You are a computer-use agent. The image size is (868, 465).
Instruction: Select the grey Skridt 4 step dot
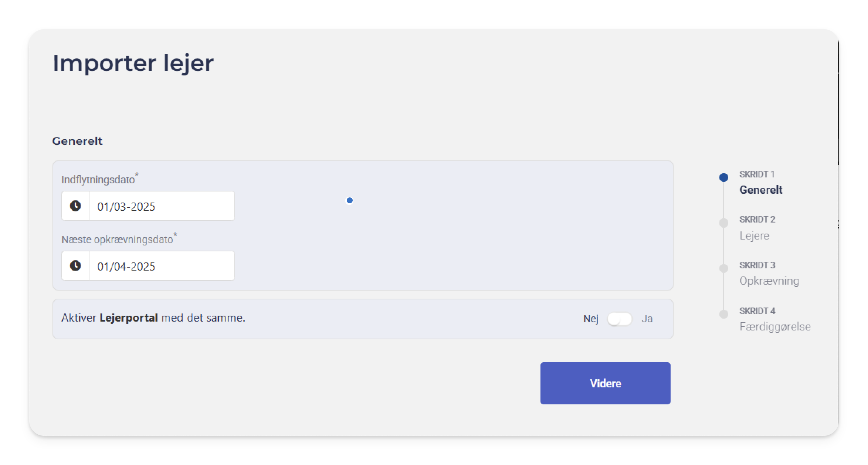[x=724, y=314]
